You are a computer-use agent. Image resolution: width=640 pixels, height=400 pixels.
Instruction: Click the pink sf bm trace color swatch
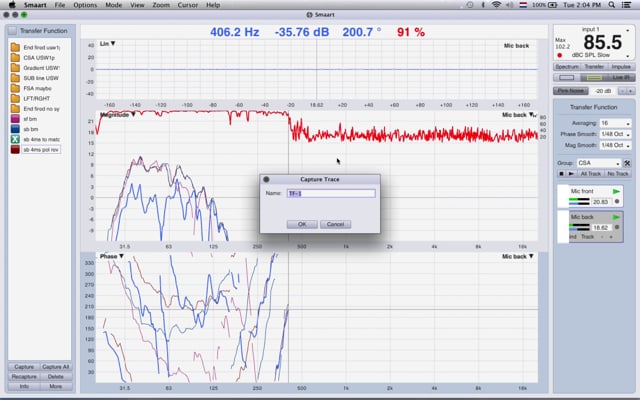15,118
